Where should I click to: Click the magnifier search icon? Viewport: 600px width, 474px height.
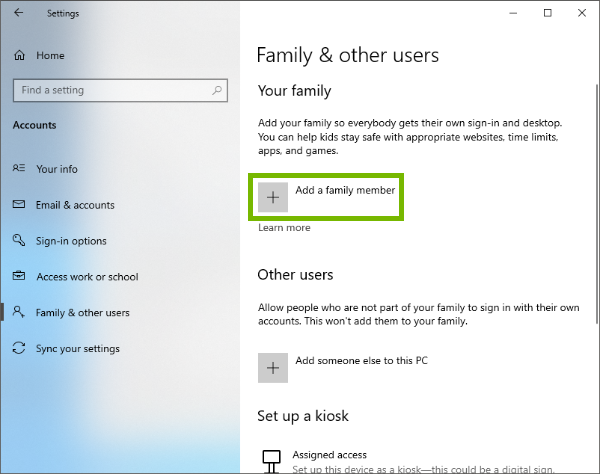tap(217, 90)
